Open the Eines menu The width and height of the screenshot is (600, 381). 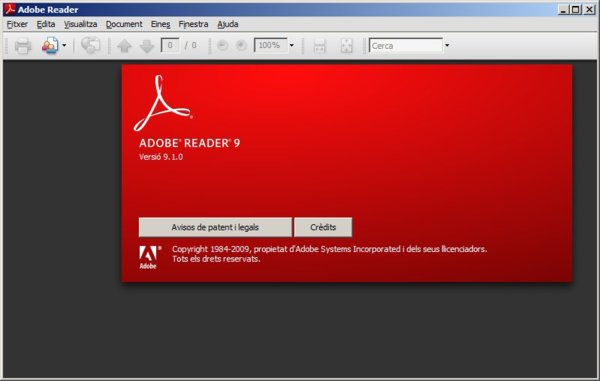(x=160, y=24)
